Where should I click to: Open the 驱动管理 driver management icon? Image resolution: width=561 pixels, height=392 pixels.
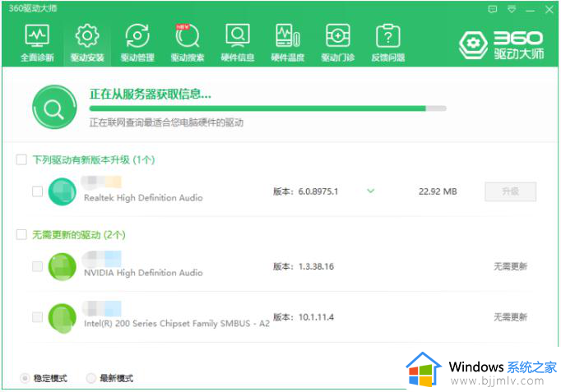pyautogui.click(x=137, y=42)
